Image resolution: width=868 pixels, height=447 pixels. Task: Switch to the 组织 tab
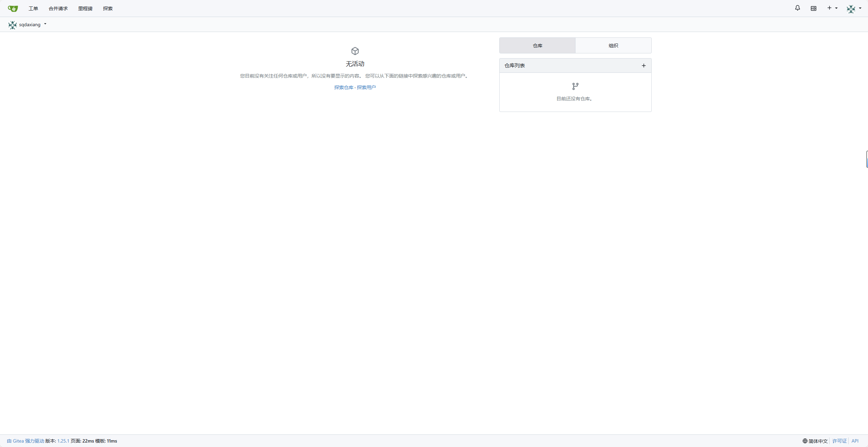pos(613,46)
